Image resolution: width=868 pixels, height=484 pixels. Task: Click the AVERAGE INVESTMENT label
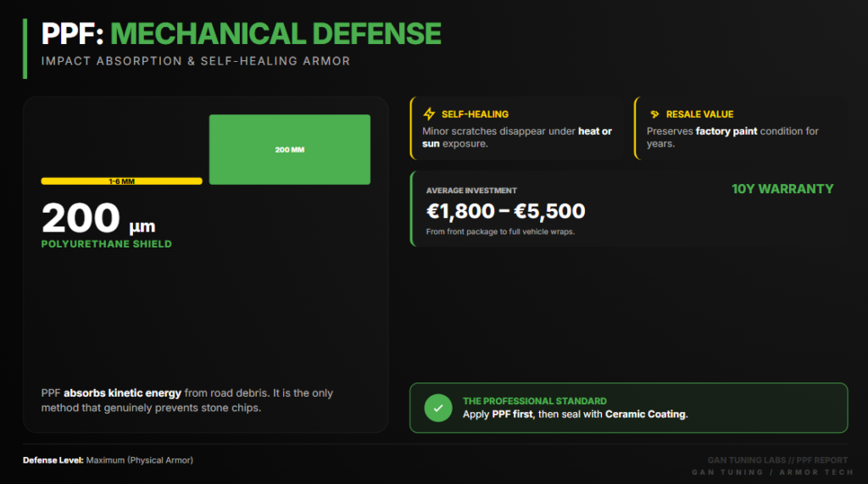coord(471,191)
